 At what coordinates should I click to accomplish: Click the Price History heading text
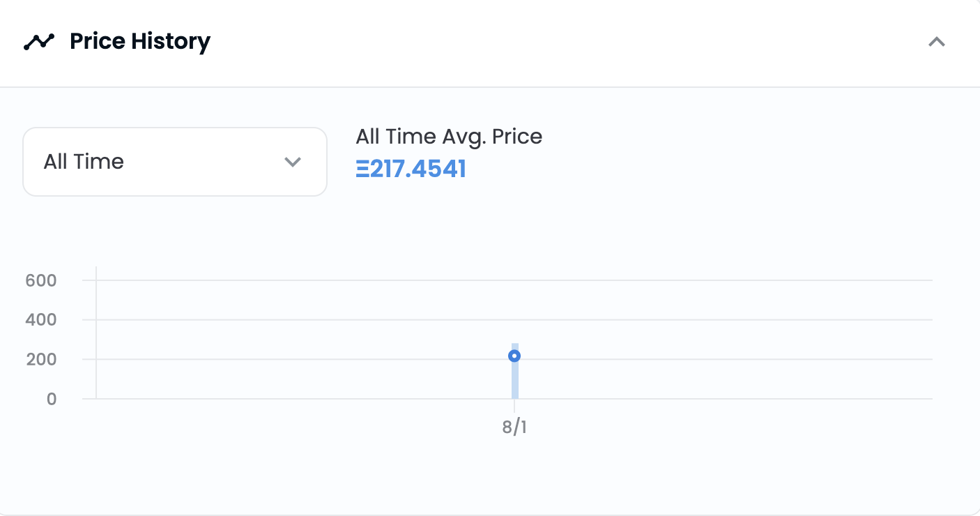click(140, 42)
